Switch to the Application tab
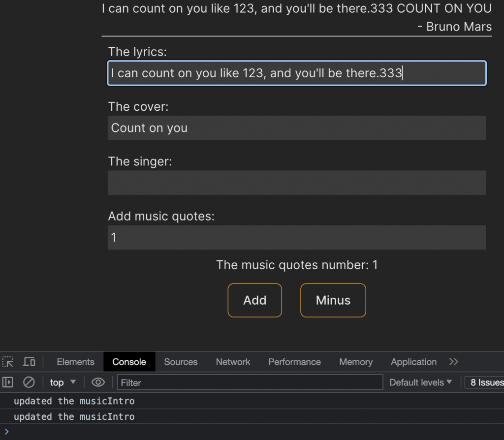Viewport: 504px width, 440px height. click(x=413, y=362)
